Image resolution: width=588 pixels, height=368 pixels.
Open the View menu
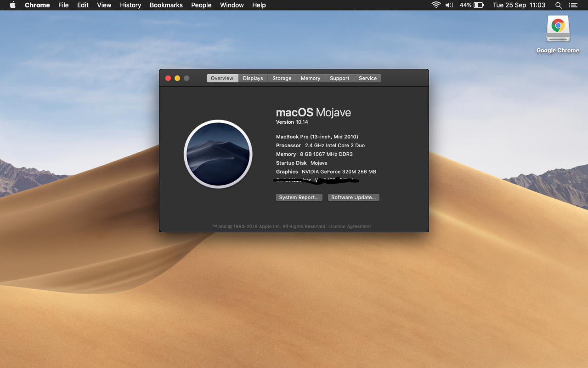[104, 5]
